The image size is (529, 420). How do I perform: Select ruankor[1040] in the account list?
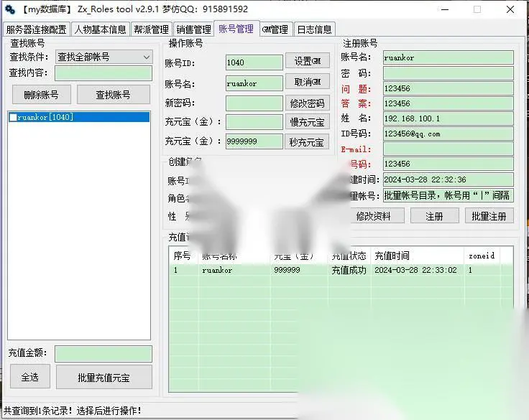[79, 117]
